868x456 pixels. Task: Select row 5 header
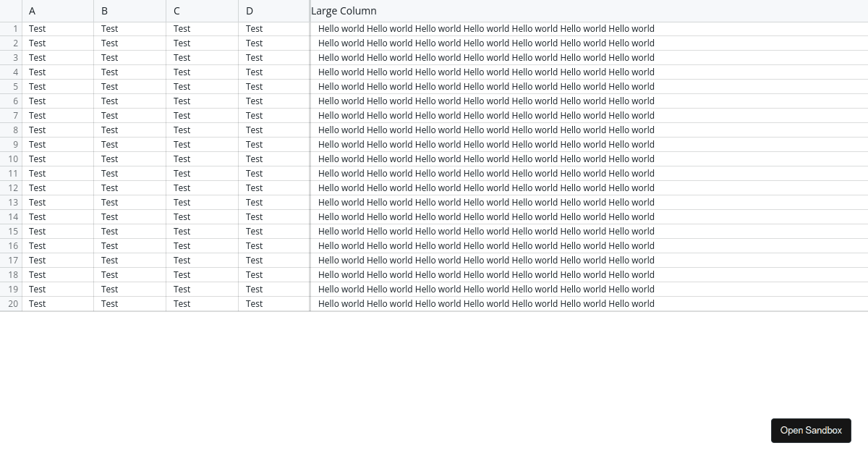tap(12, 87)
